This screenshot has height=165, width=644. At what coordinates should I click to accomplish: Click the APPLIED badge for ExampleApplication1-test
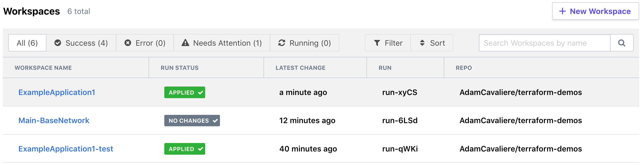click(x=185, y=149)
